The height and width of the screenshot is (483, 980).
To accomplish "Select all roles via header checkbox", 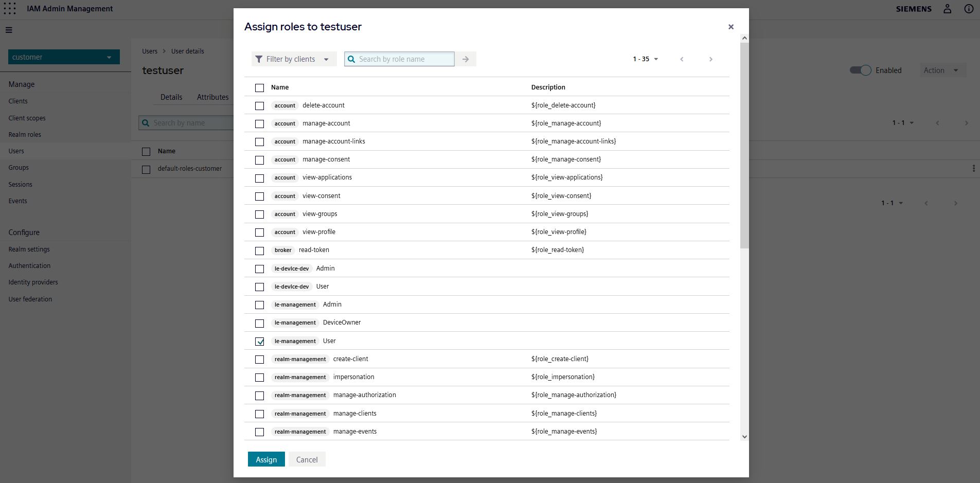I will pos(260,88).
